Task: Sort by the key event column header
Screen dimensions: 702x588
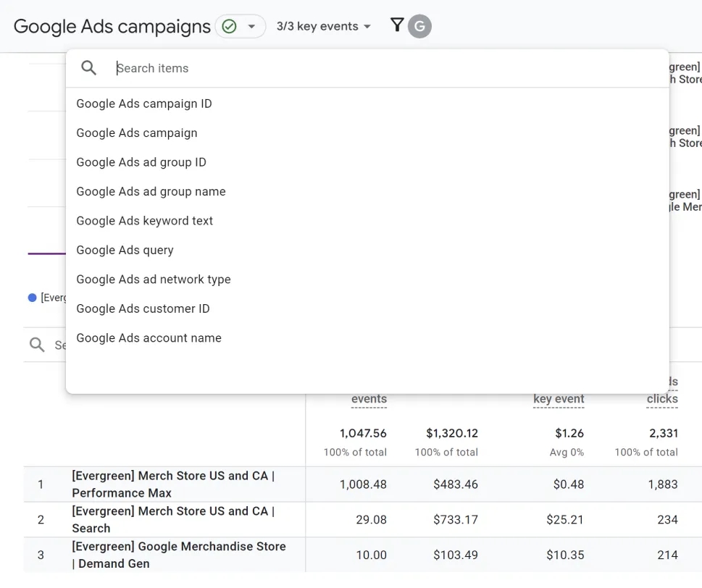Action: click(x=559, y=399)
